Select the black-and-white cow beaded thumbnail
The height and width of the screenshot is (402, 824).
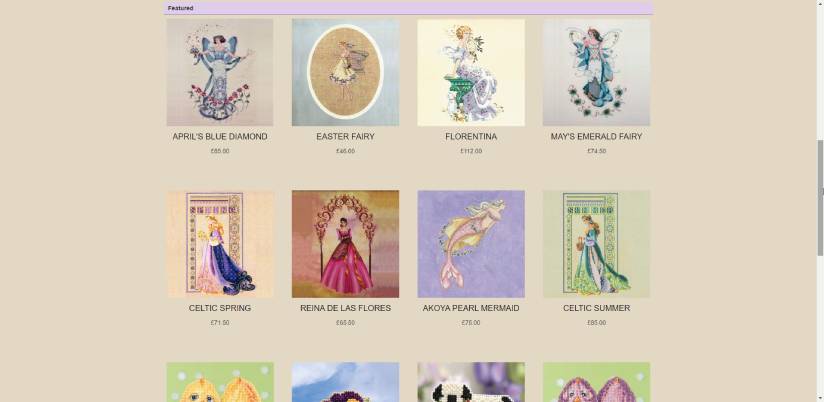471,382
